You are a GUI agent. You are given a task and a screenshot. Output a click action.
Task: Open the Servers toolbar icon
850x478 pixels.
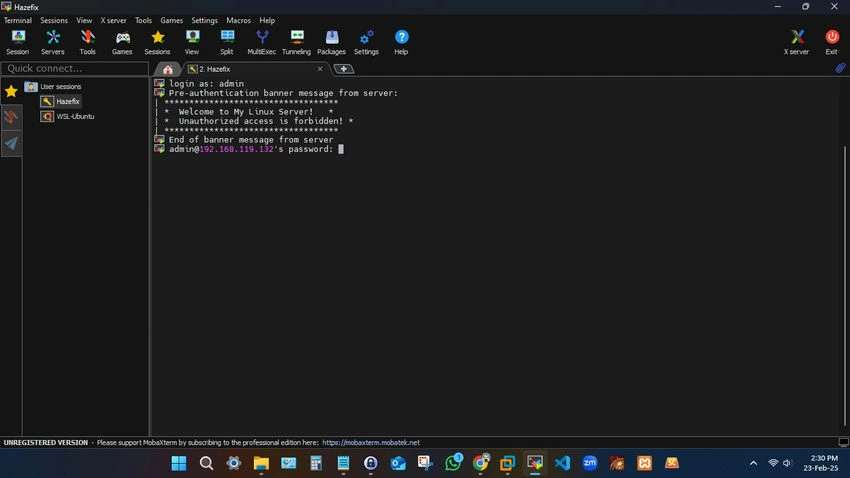click(53, 42)
